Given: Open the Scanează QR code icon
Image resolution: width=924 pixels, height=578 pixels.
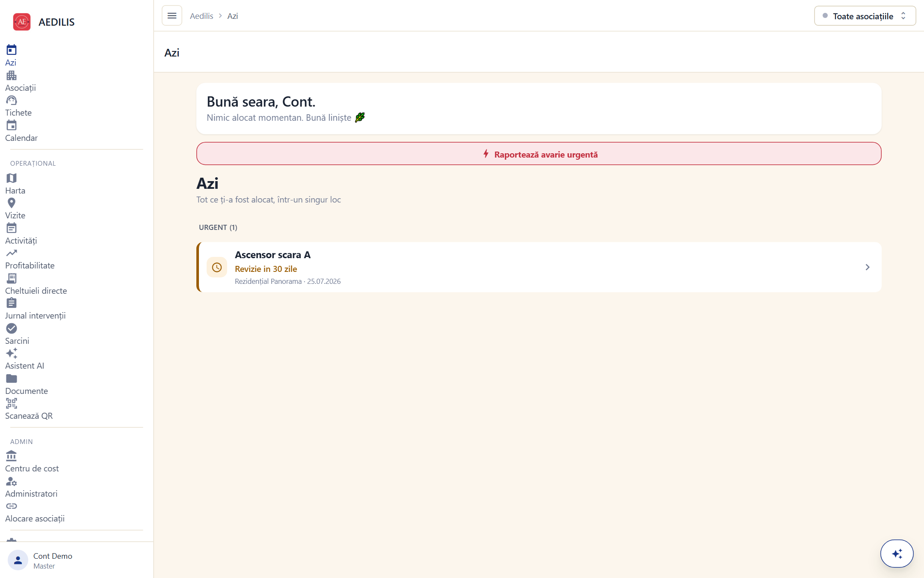Looking at the screenshot, I should click(x=12, y=403).
